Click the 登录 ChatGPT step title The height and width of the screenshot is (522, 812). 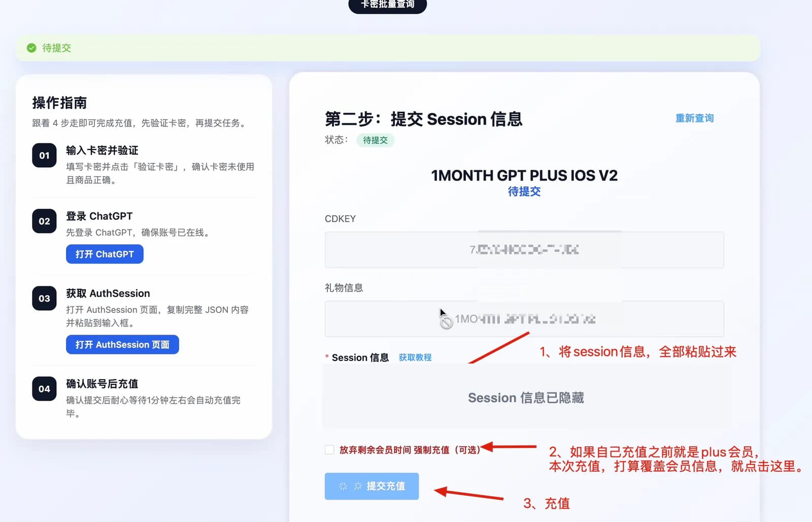click(99, 216)
